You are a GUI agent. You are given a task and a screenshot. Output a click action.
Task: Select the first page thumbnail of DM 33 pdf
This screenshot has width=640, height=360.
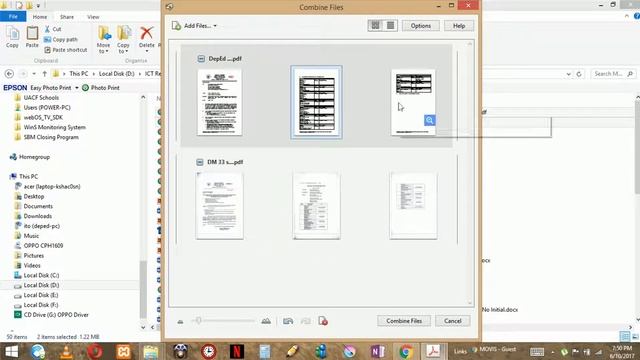[220, 205]
